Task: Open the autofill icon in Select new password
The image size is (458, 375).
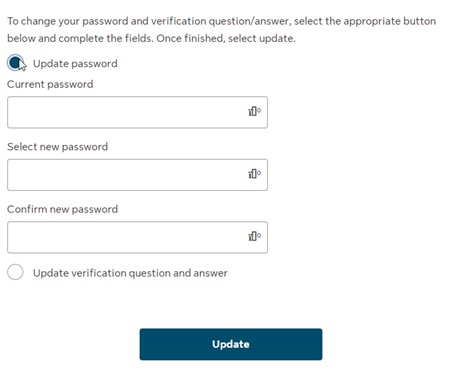Action: (x=254, y=174)
